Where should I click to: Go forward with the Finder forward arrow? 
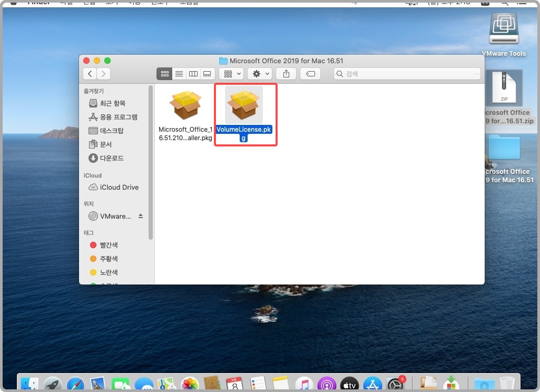[x=103, y=74]
